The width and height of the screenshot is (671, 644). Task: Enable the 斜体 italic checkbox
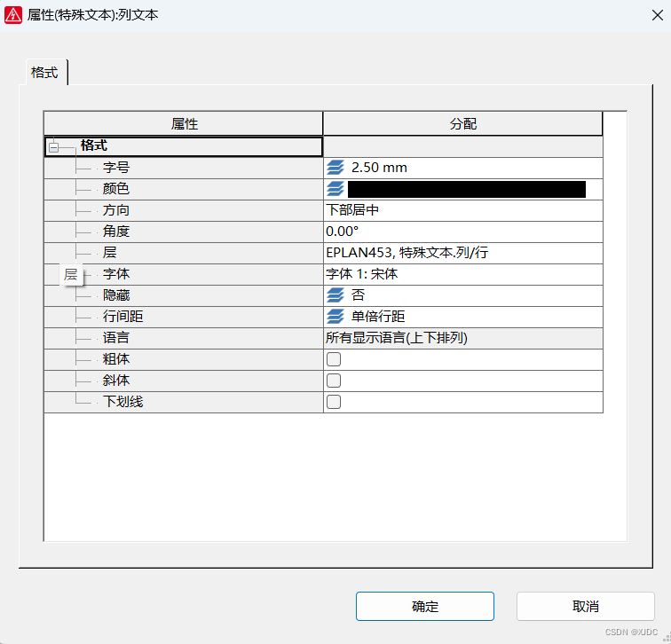tap(334, 381)
